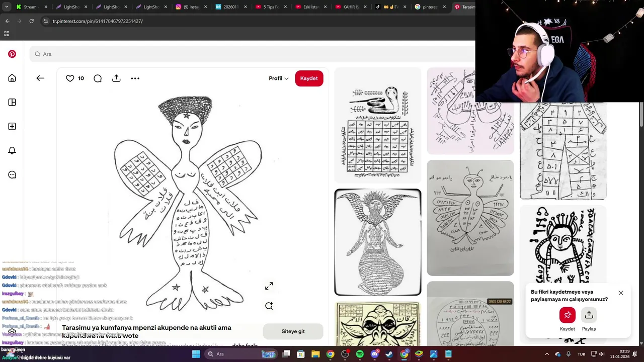Open the tab search dropdown arrow
The image size is (644, 362).
[7, 7]
